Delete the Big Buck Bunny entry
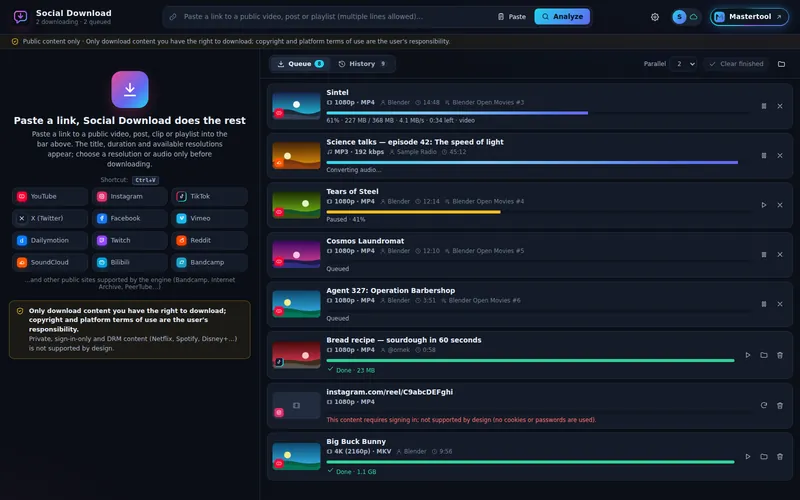 780,457
